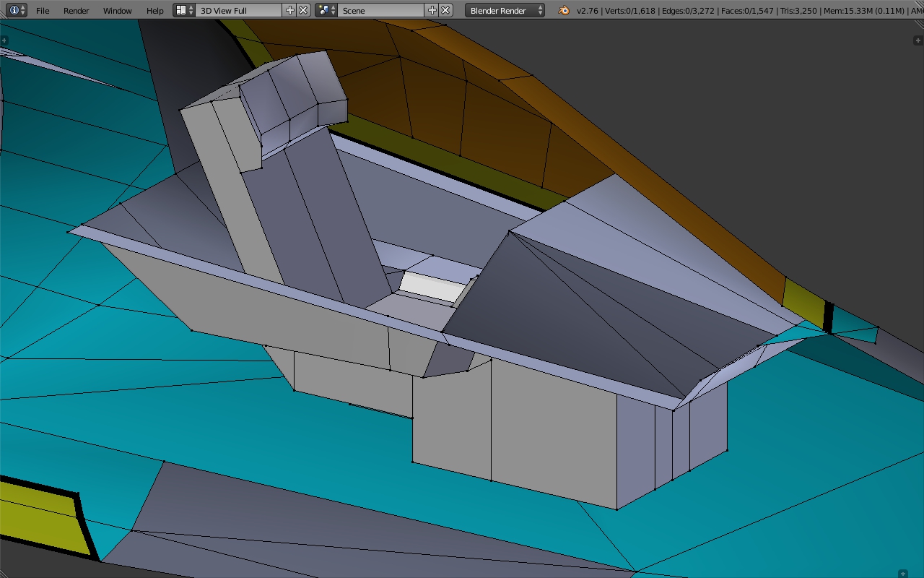Edit the '3D View Full' layout name
The width and height of the screenshot is (924, 578).
point(239,10)
